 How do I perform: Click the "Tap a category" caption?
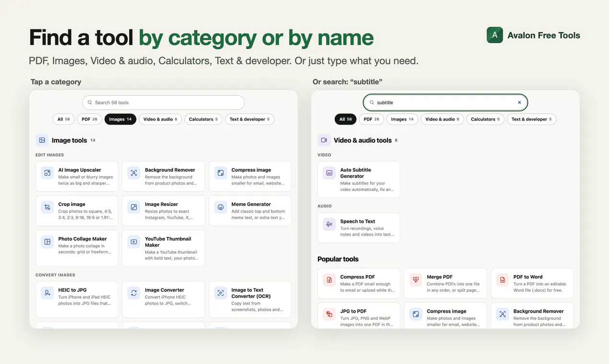[x=56, y=82]
